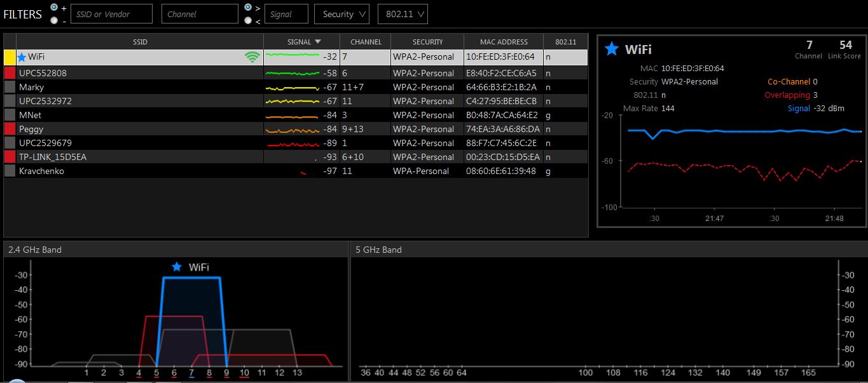This screenshot has height=383, width=868.
Task: Select the Marky network row
Action: (x=140, y=87)
